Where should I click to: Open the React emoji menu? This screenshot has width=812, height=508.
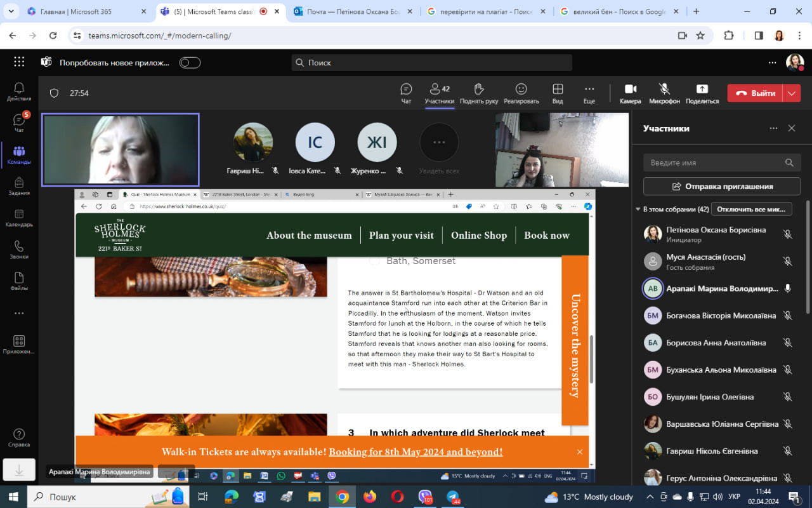point(521,93)
